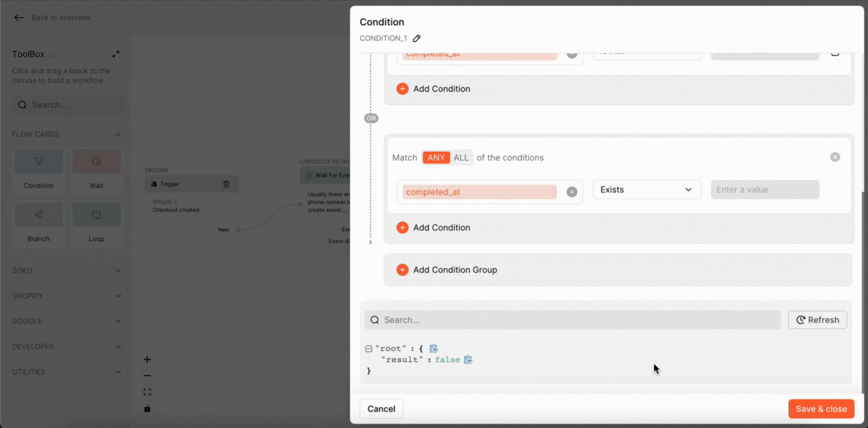Click the Back to overview arrow icon

pyautogui.click(x=19, y=18)
